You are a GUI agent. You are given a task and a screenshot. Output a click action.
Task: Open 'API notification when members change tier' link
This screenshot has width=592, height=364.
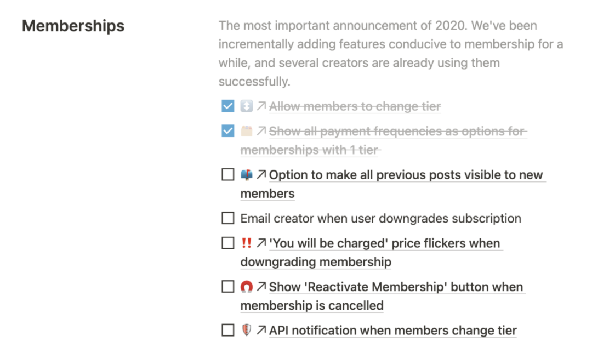[x=392, y=331]
